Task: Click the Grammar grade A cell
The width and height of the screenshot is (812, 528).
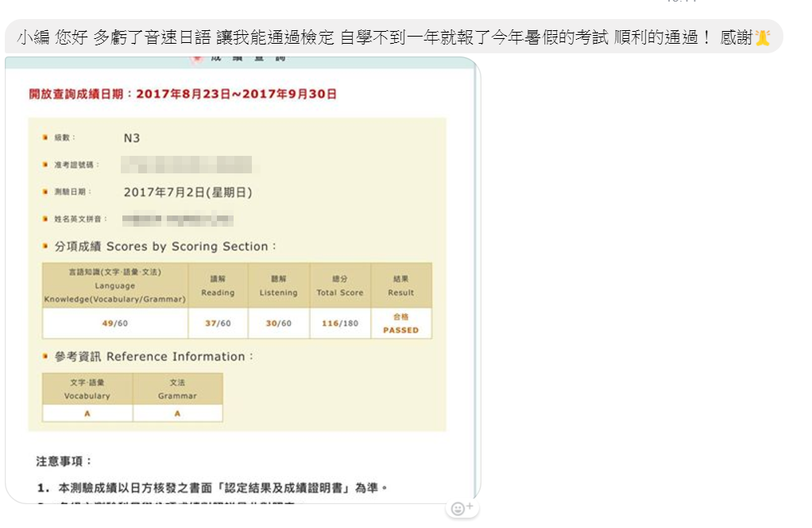Action: tap(177, 413)
